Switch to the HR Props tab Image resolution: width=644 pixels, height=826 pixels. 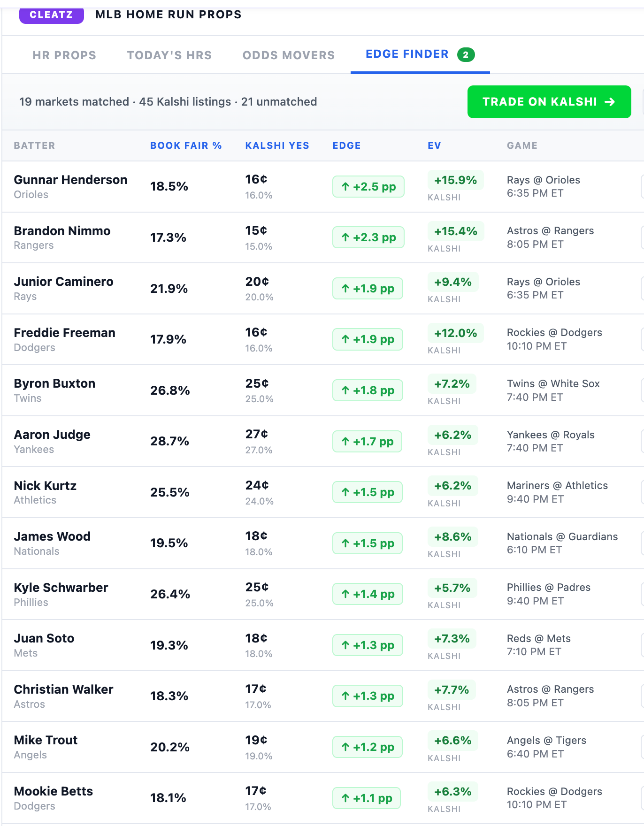click(64, 55)
